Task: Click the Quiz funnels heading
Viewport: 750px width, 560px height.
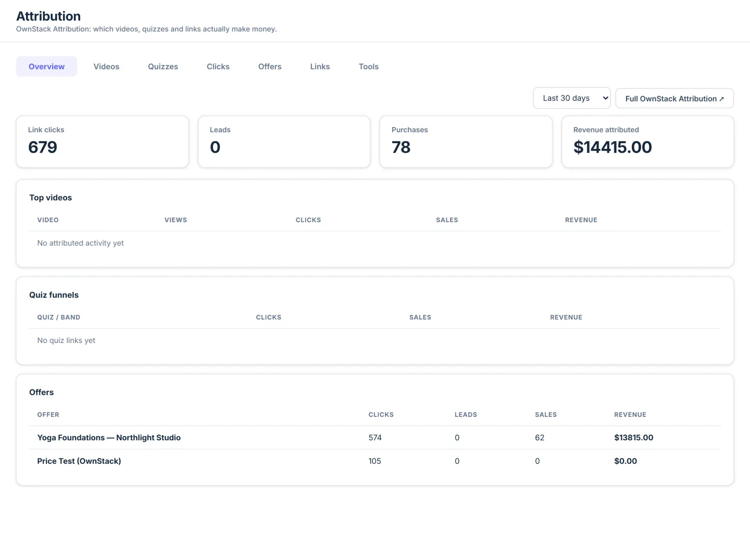Action: coord(54,295)
